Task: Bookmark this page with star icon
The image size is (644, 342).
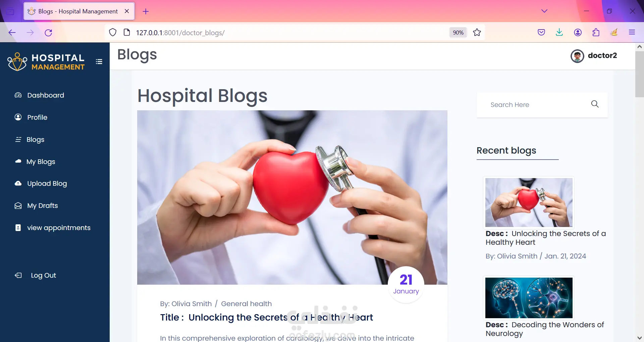Action: [477, 33]
